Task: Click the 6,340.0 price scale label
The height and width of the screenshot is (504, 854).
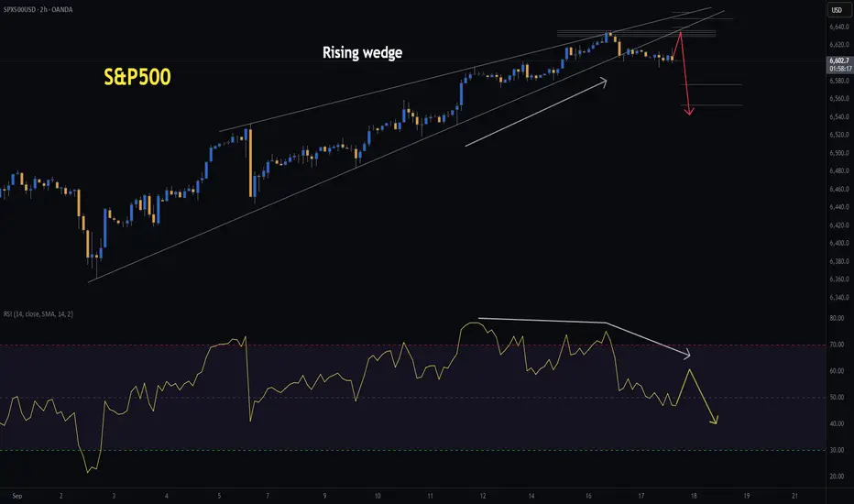Action: point(839,298)
